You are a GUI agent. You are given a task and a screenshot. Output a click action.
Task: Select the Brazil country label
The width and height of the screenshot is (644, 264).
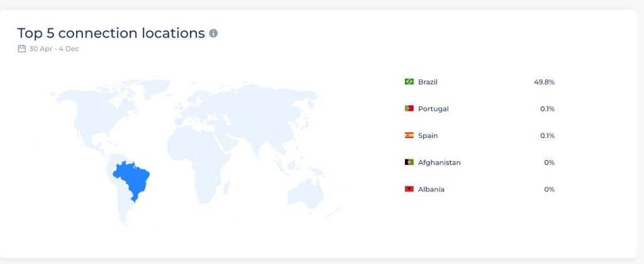coord(428,82)
